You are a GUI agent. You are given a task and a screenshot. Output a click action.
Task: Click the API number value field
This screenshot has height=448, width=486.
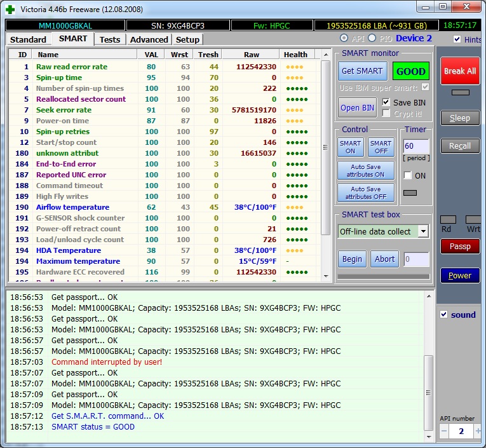[461, 431]
